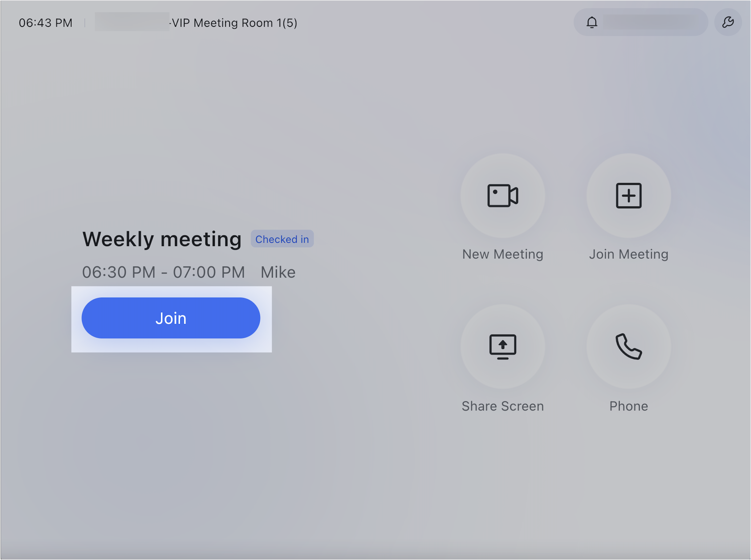Click the "Share Screen" text label
This screenshot has width=751, height=560.
pos(503,406)
